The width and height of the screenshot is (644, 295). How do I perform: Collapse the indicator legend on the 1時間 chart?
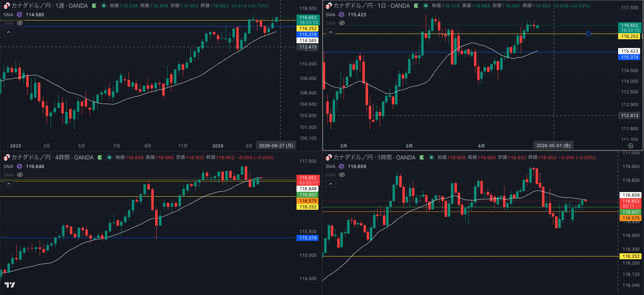point(331,184)
